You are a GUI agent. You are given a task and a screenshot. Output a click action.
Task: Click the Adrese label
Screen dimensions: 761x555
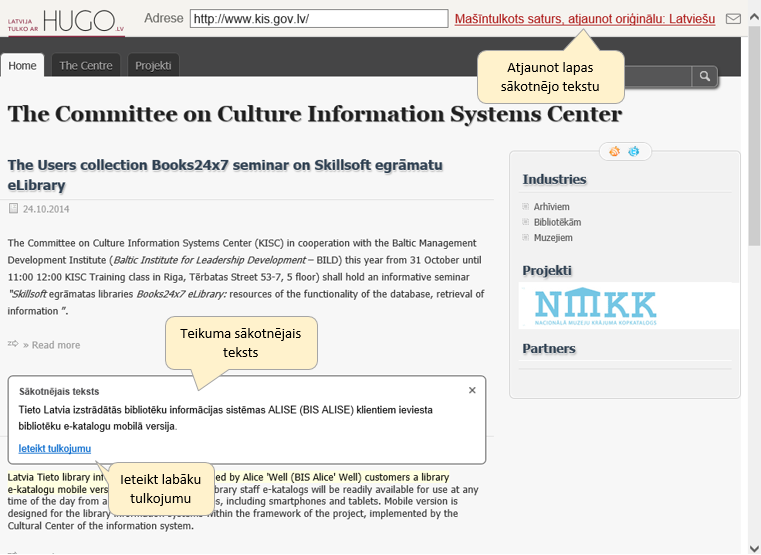(x=164, y=18)
